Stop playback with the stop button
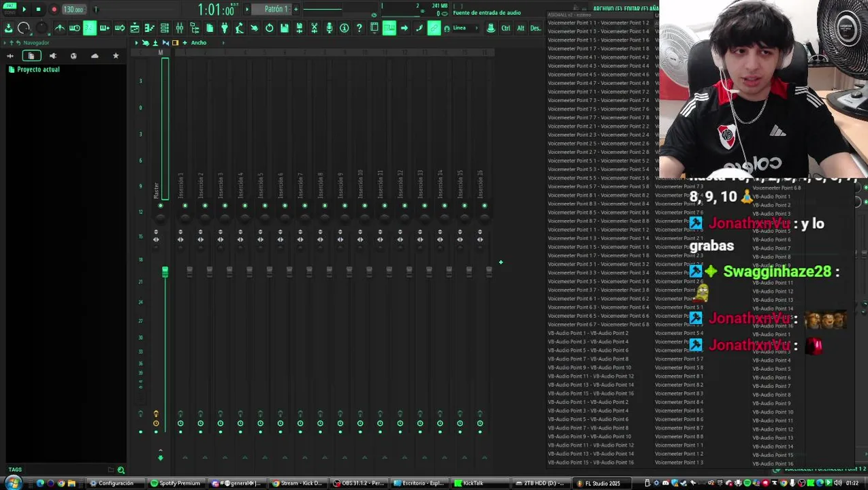This screenshot has width=868, height=490. (x=38, y=10)
